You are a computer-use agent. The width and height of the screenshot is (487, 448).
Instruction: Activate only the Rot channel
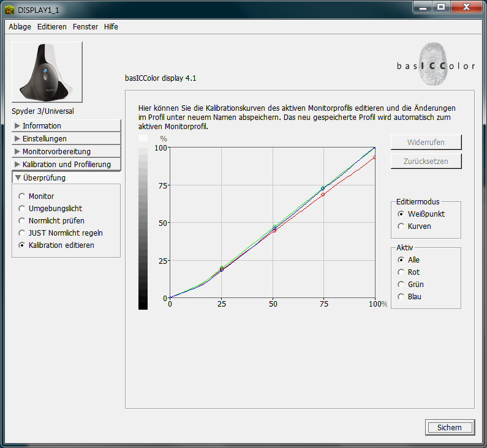point(401,272)
